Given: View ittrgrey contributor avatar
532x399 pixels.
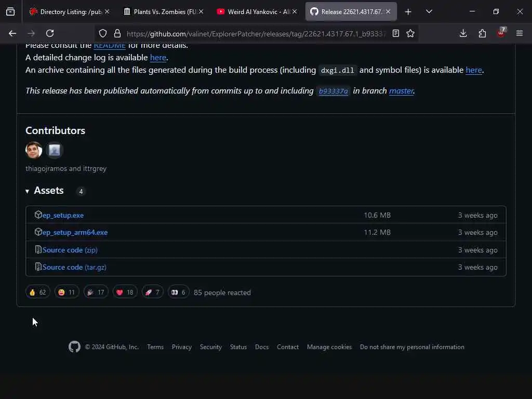Looking at the screenshot, I should (x=54, y=150).
